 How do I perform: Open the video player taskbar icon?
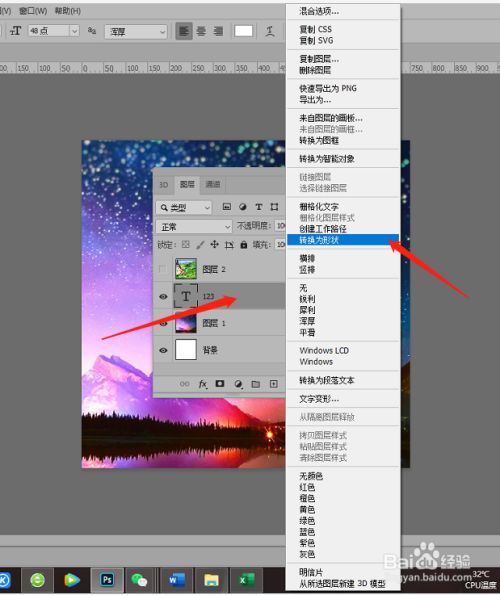tap(72, 580)
